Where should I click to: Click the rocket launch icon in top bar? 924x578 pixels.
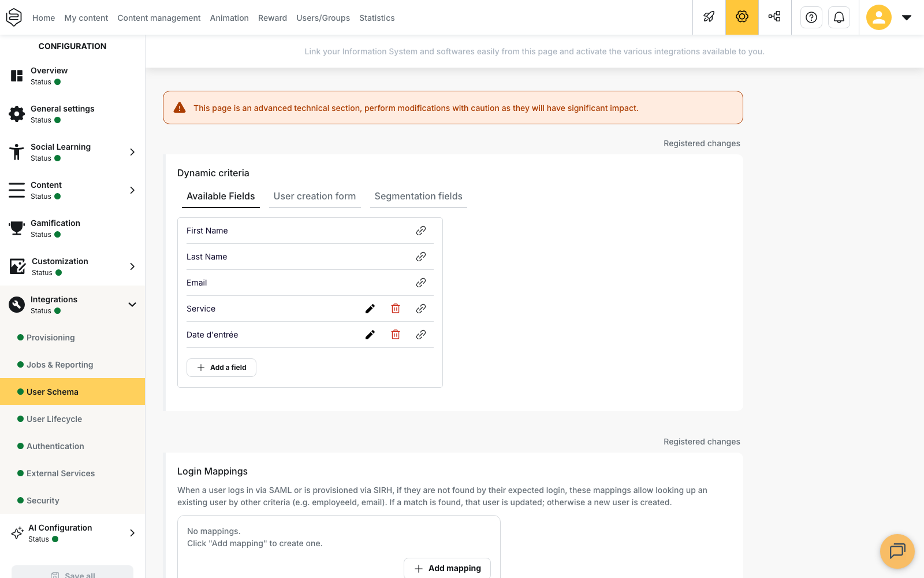pos(709,17)
